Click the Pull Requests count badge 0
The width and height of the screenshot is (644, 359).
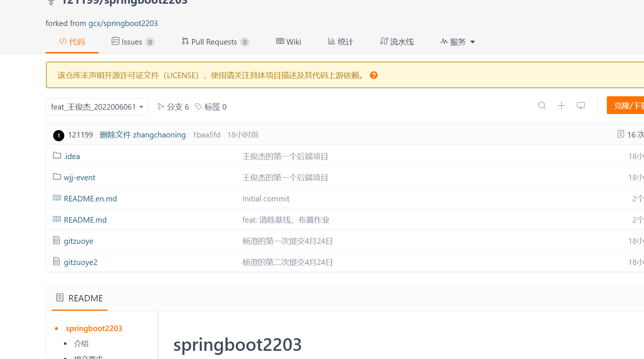(245, 42)
